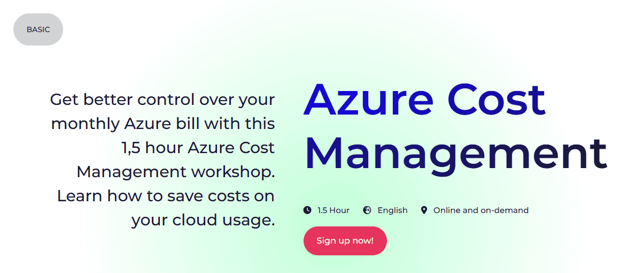This screenshot has width=644, height=273.
Task: Click the globe icon next to English
Action: click(x=367, y=210)
